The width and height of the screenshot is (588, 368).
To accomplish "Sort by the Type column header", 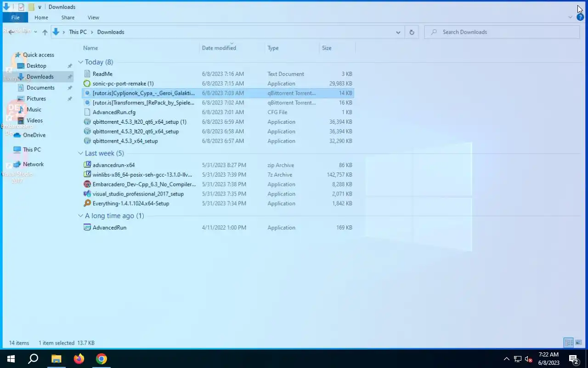I will [x=273, y=48].
